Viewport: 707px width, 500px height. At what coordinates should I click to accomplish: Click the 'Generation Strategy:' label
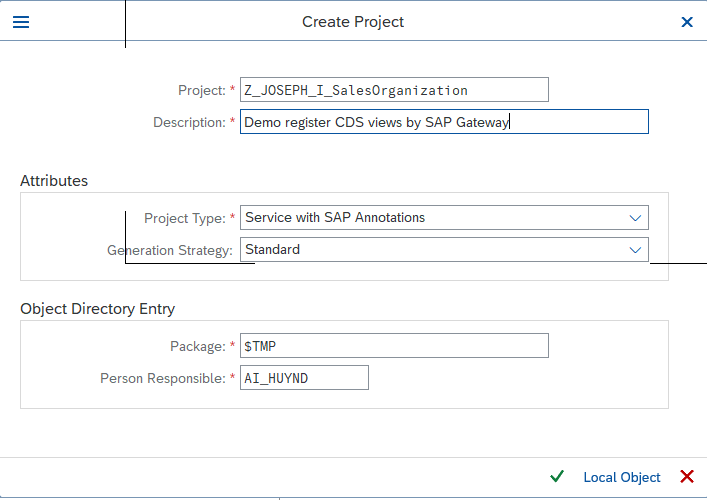pyautogui.click(x=170, y=250)
